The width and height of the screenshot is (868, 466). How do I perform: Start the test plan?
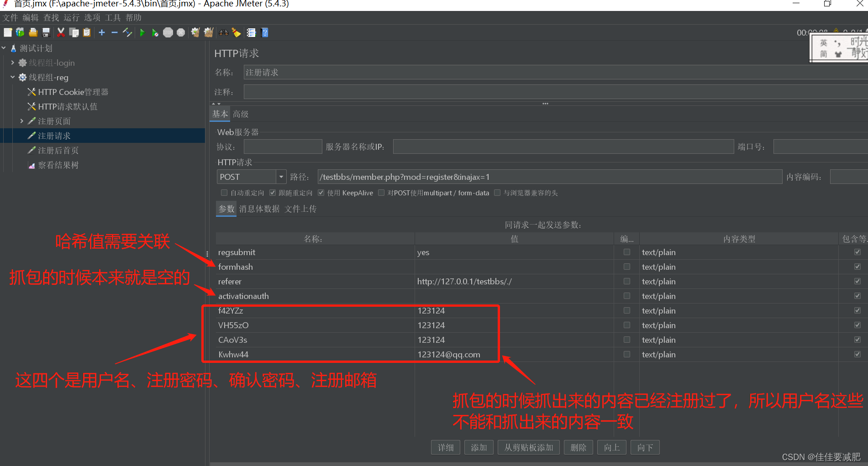tap(142, 32)
